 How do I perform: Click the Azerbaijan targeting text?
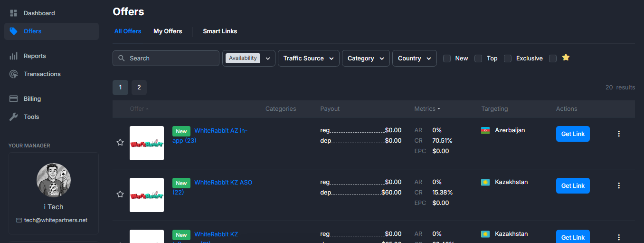point(510,130)
